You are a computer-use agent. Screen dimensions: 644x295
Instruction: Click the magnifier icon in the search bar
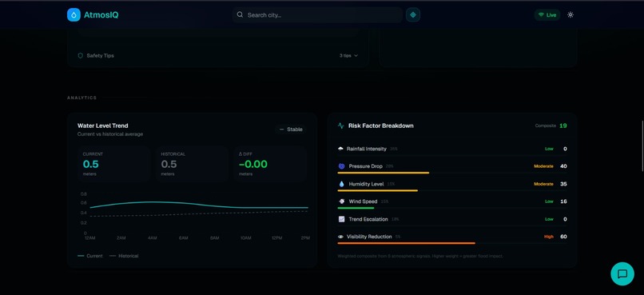(240, 15)
